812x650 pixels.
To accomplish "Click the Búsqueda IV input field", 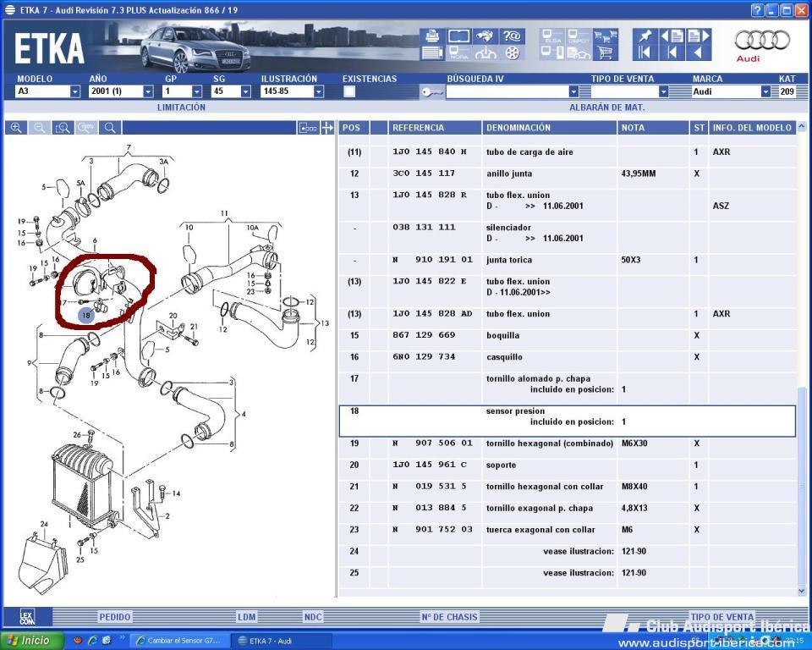I will 507,91.
